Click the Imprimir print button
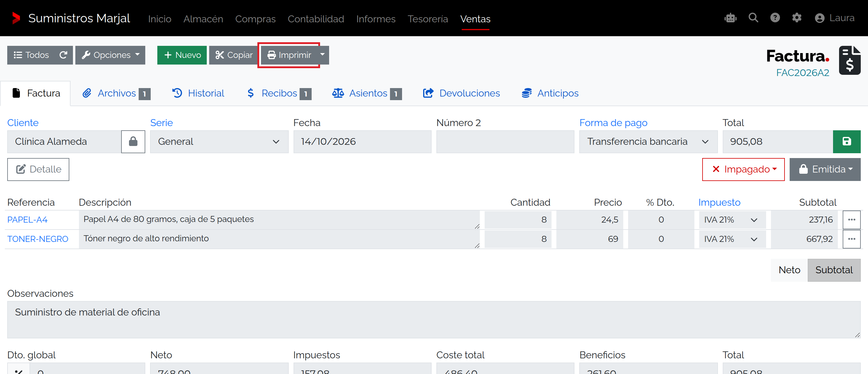Viewport: 868px width, 374px height. click(x=289, y=55)
